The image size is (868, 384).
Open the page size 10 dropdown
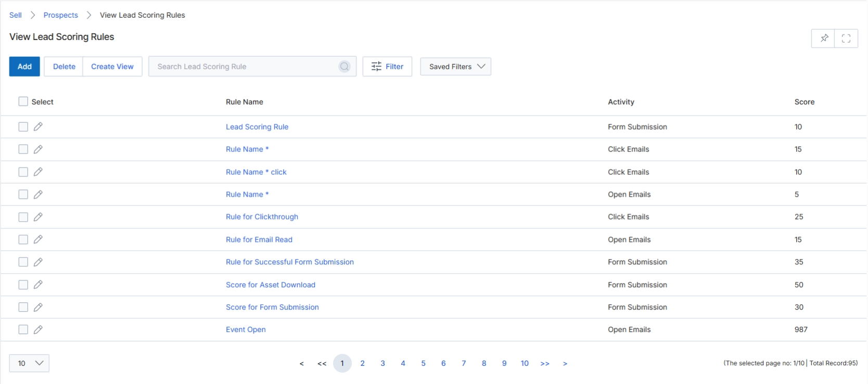(x=29, y=363)
